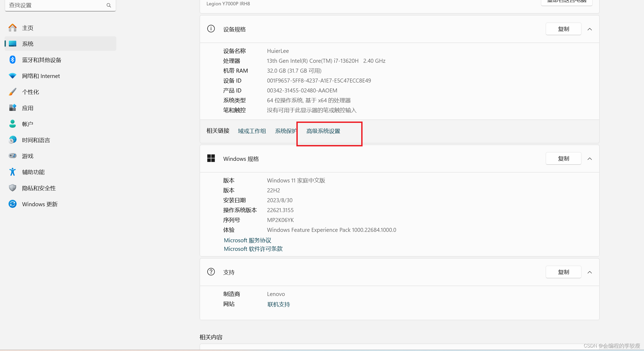Collapse the 支持 section chevron
Screen dimensions: 644x351
[x=590, y=272]
